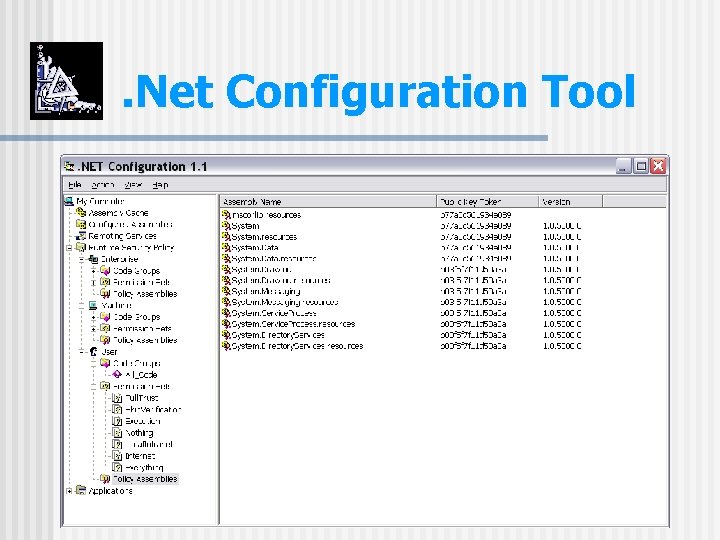Sort by Version column header
Viewport: 720px width, 540px height.
tap(570, 202)
